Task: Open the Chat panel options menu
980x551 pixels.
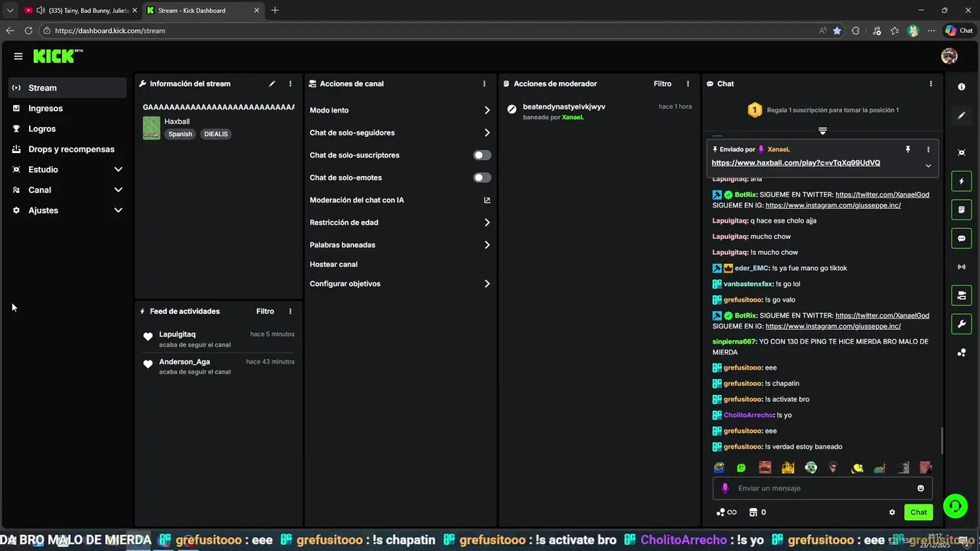Action: pyautogui.click(x=931, y=83)
